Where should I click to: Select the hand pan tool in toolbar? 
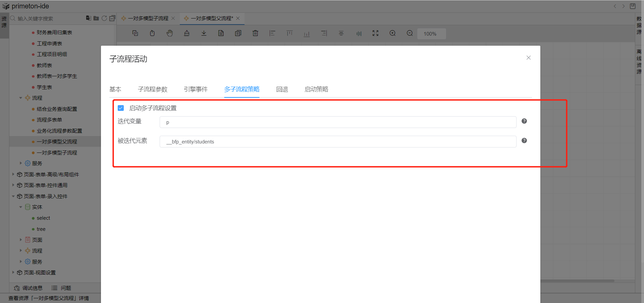170,33
